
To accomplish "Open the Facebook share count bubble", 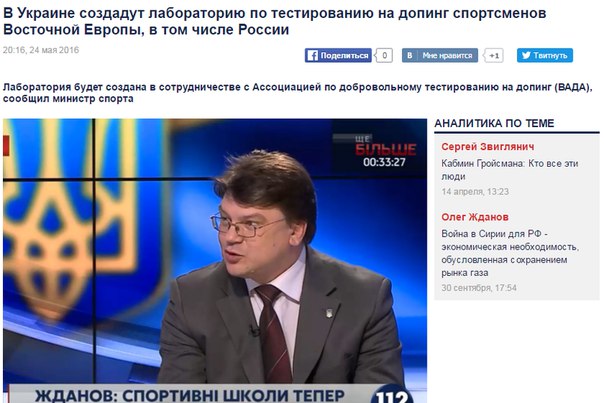I will 384,55.
